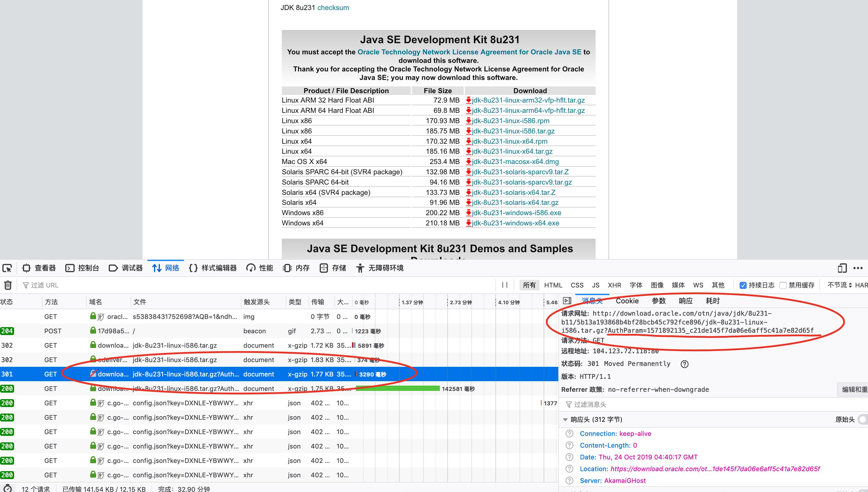Filter requests by CSS
The image size is (868, 492).
click(577, 285)
